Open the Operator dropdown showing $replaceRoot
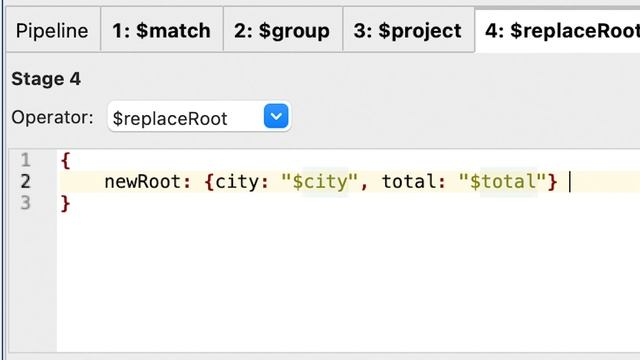 (199, 117)
